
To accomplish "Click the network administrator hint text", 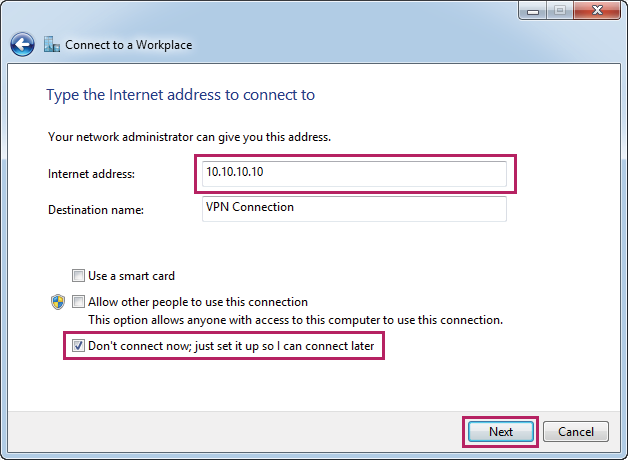I will 189,136.
